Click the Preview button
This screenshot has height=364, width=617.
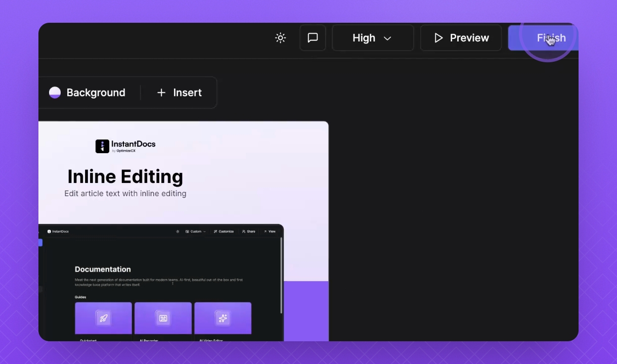click(461, 38)
